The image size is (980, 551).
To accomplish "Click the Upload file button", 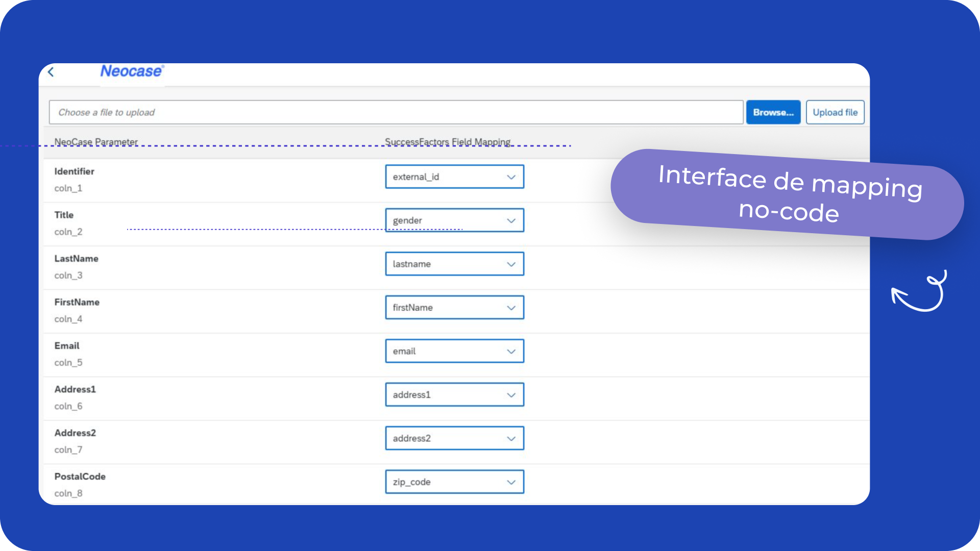I will pos(835,112).
